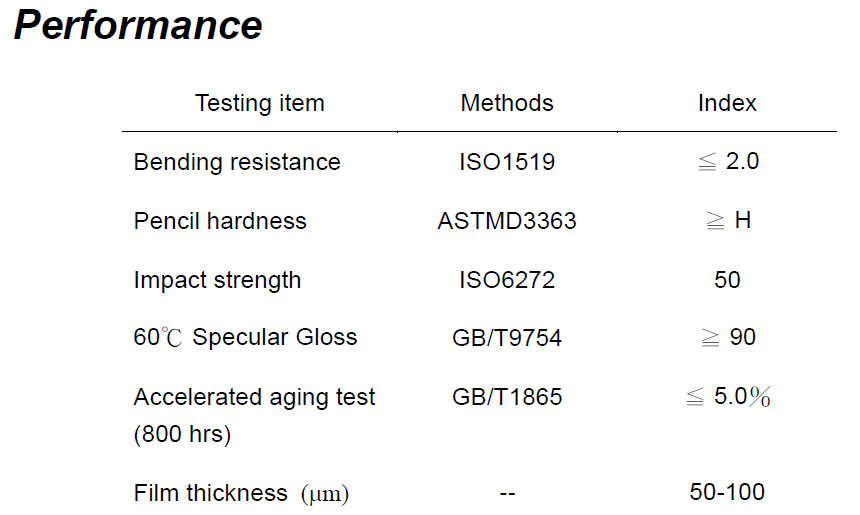
Task: Click the GB/T9754 method text
Action: pyautogui.click(x=507, y=338)
